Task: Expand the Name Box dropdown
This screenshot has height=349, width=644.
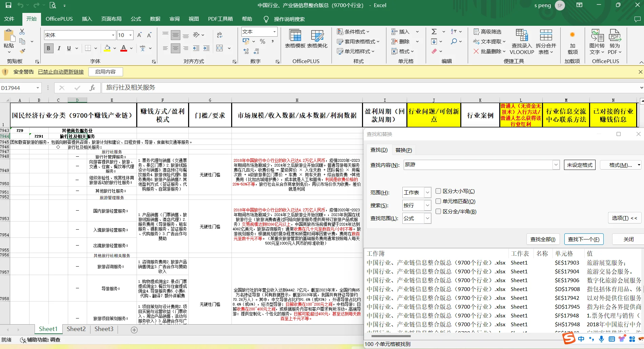Action: click(x=38, y=88)
